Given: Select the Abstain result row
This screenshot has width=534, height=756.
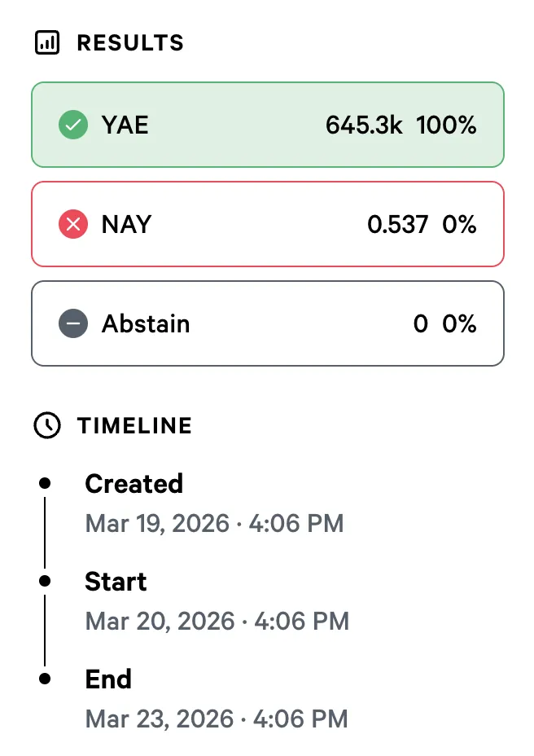Looking at the screenshot, I should (x=267, y=323).
